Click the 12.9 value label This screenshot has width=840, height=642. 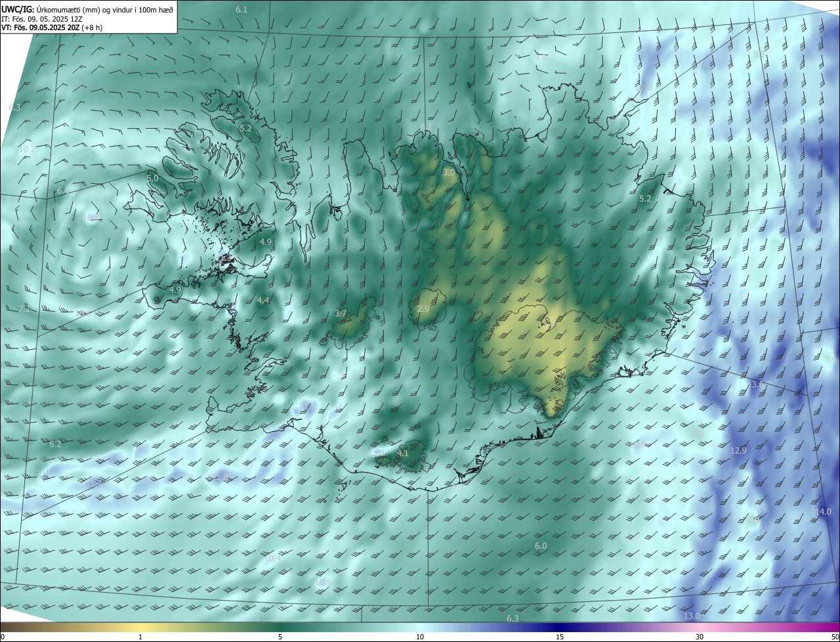point(738,450)
